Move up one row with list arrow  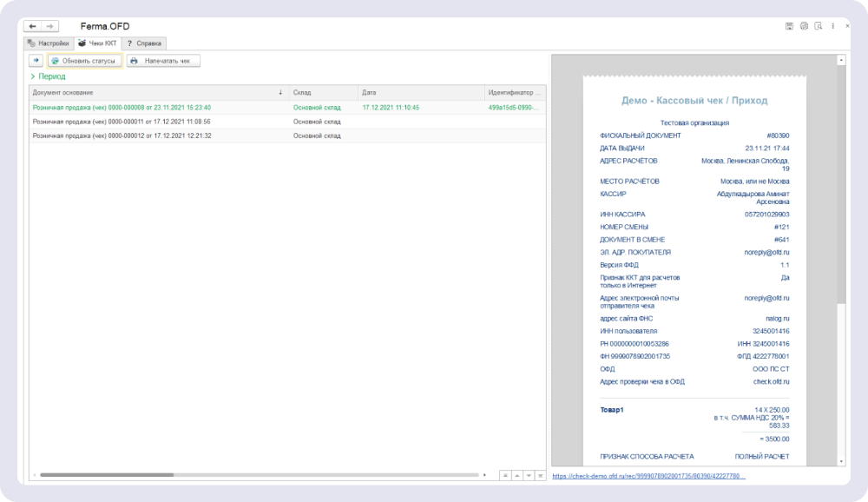pos(517,475)
